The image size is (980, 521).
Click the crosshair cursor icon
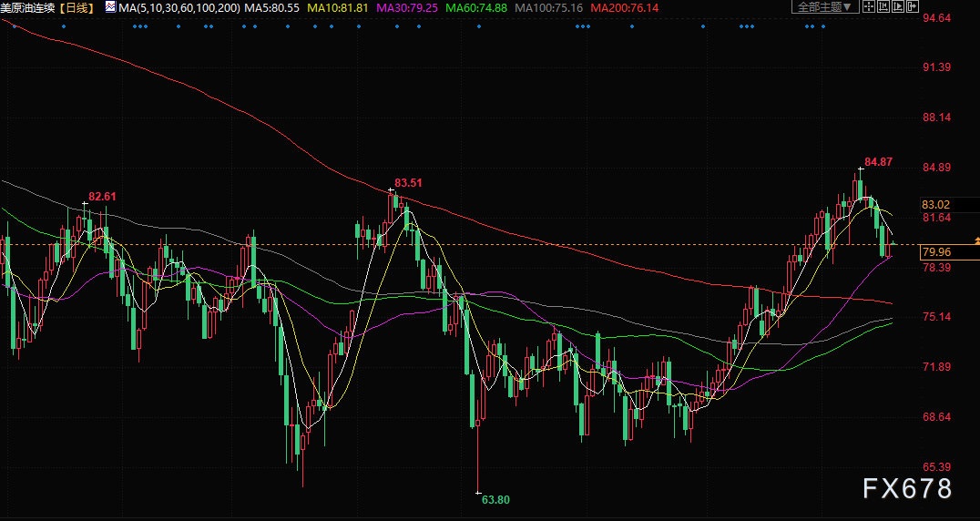click(869, 6)
